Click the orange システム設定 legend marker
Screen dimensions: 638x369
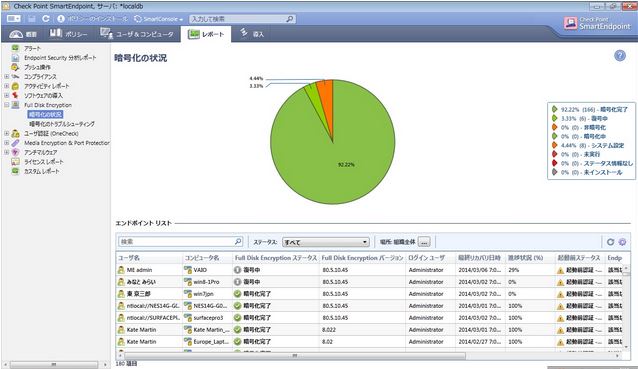(554, 145)
